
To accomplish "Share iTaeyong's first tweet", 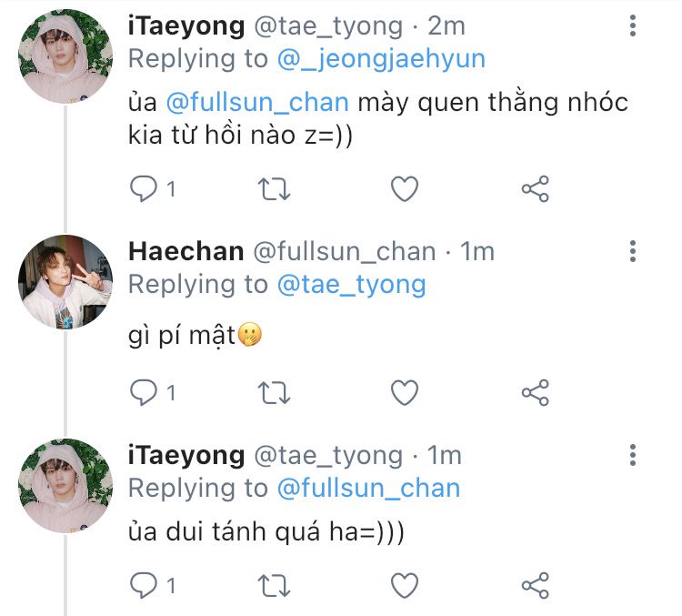I will pyautogui.click(x=535, y=189).
